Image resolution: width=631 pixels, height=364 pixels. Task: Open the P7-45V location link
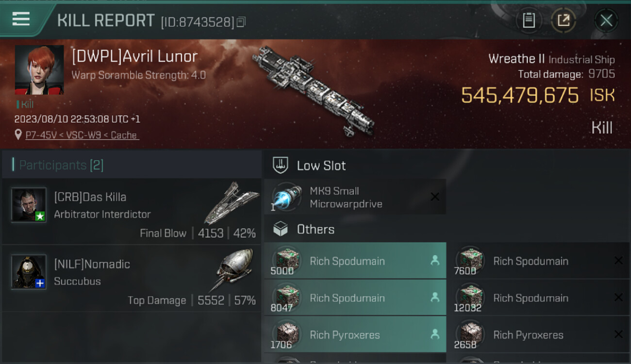click(82, 135)
